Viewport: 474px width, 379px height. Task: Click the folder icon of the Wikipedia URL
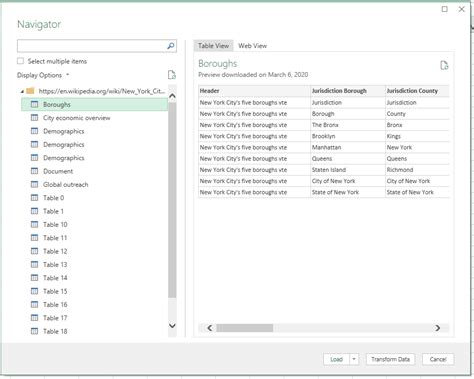point(30,91)
